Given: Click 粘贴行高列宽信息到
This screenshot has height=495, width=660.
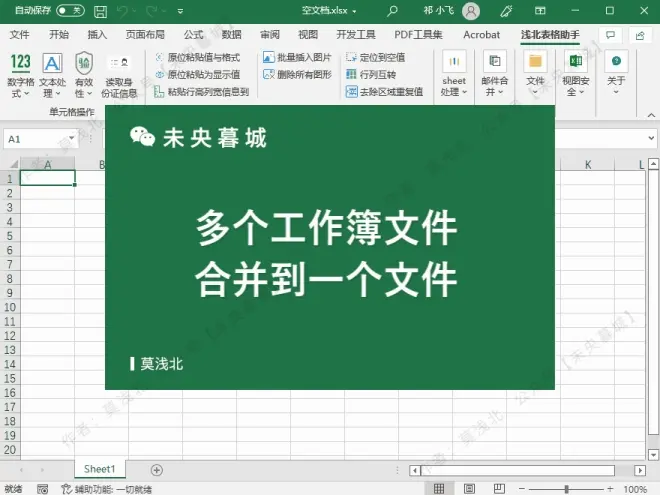Looking at the screenshot, I should [202, 92].
